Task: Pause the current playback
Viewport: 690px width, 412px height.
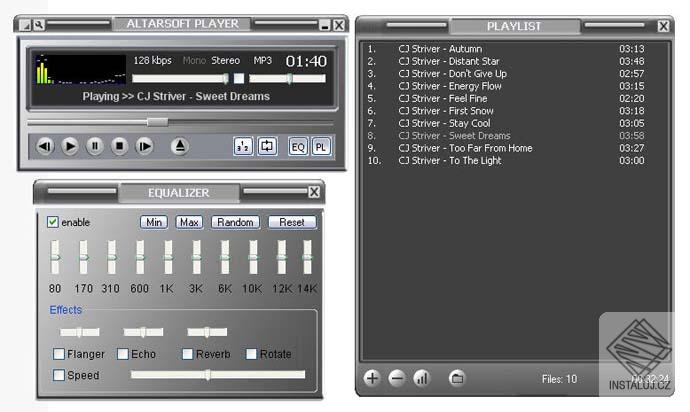Action: 95,146
